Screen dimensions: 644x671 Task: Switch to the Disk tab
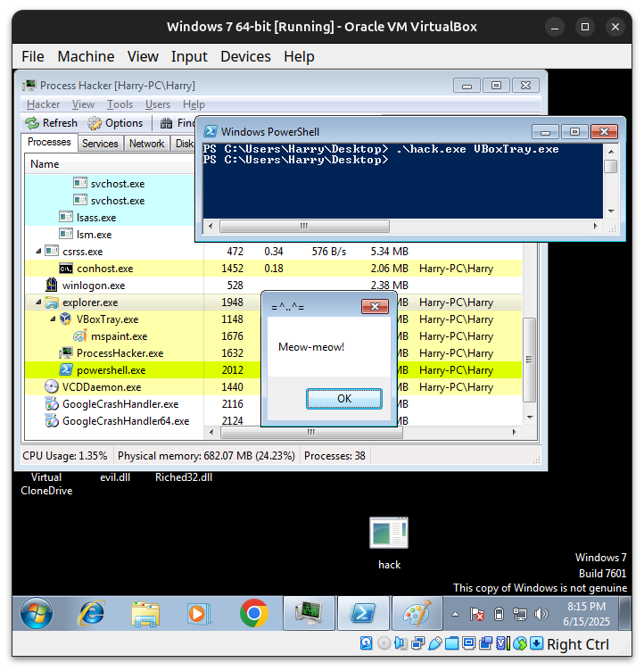click(x=184, y=144)
